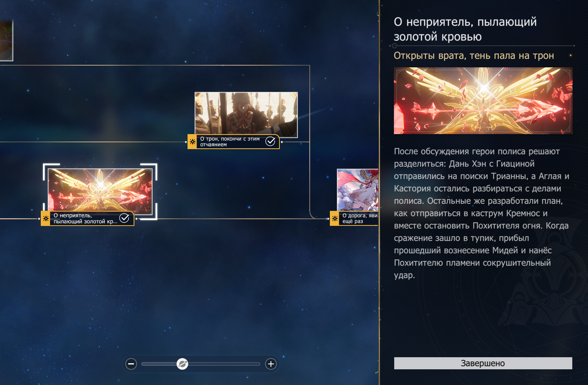Click the cropped thumbnail at top left edge
The width and height of the screenshot is (588, 385).
point(6,40)
